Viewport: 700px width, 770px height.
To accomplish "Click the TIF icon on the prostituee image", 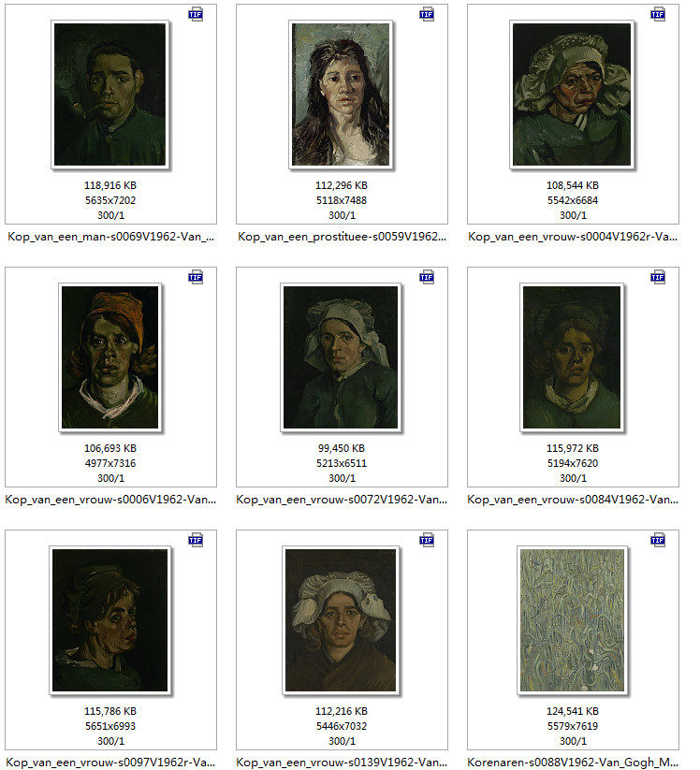I will (427, 14).
